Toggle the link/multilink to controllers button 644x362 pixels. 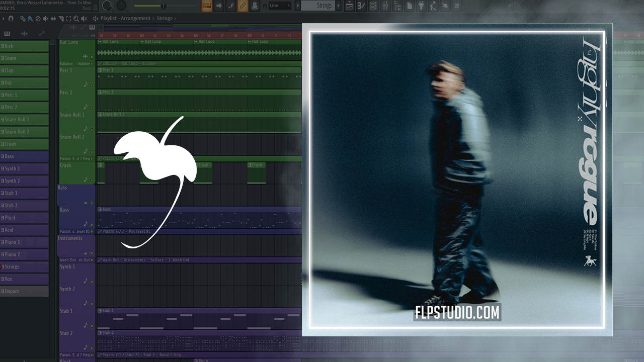[243, 6]
